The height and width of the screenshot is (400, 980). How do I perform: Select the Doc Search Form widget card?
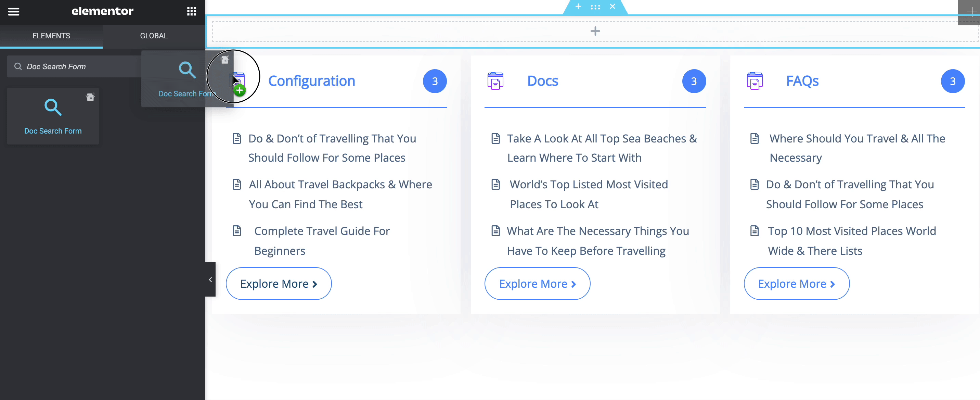tap(53, 116)
